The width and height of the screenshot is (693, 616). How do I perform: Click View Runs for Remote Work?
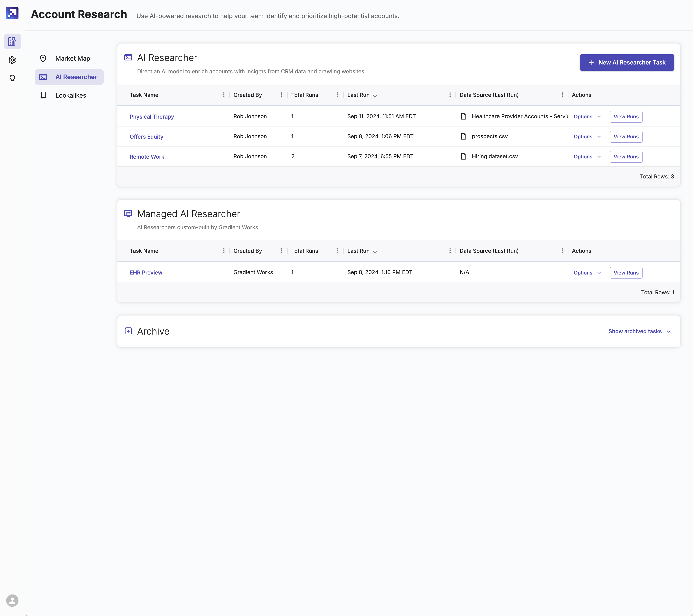(626, 157)
